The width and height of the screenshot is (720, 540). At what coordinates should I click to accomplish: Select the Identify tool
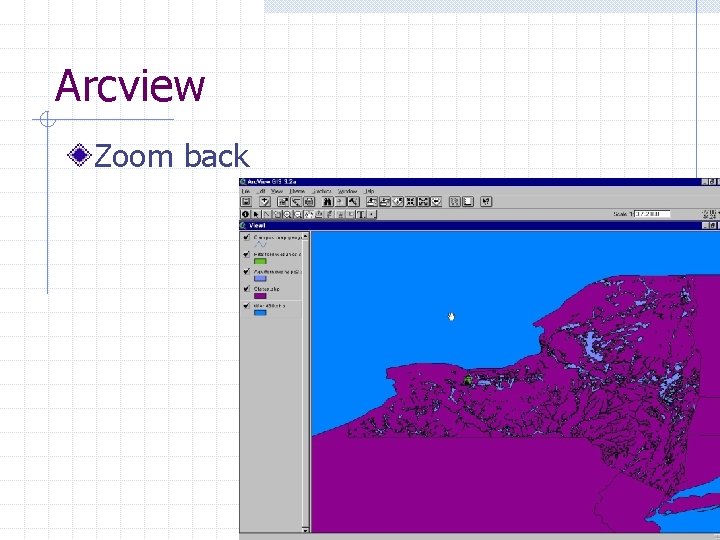(245, 214)
